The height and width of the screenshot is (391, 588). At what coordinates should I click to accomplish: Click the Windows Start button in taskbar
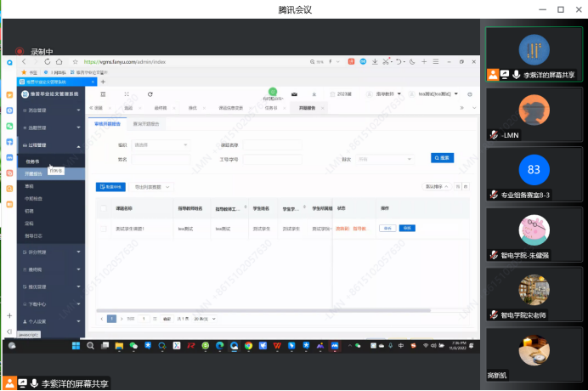tap(75, 346)
